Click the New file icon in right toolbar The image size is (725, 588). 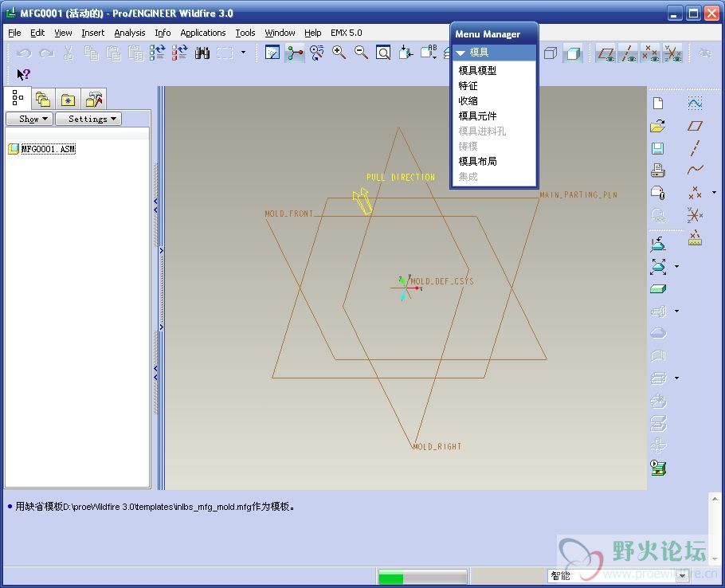click(658, 103)
